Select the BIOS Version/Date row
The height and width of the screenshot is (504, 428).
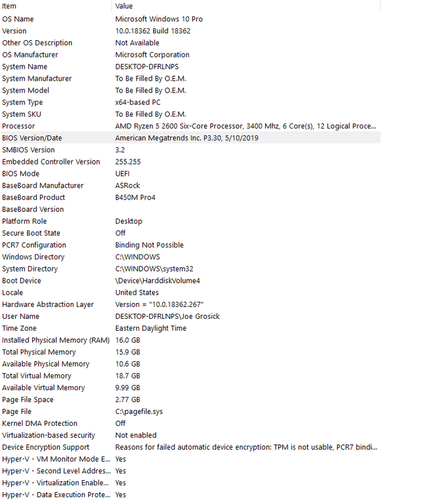pos(191,138)
